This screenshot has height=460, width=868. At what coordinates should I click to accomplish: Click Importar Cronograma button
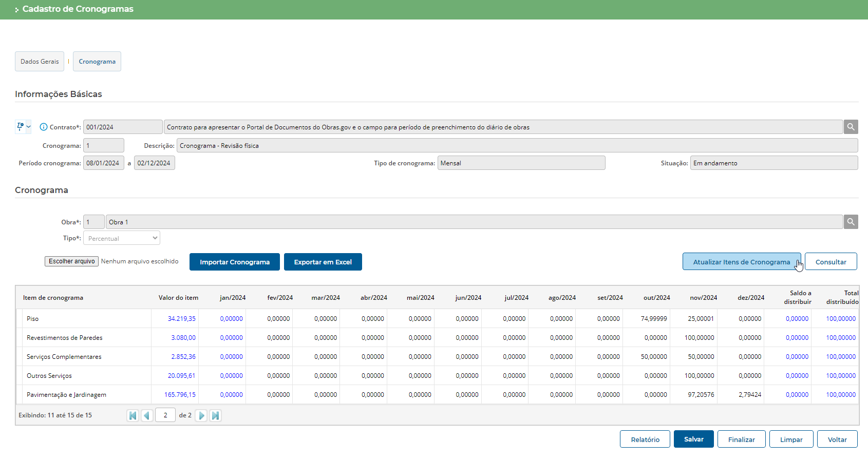point(234,262)
